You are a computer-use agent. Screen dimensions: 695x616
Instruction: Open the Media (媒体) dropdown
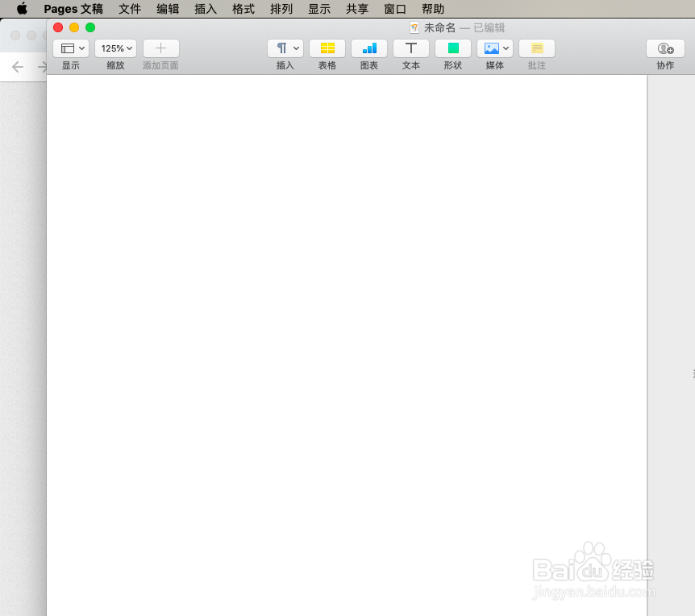[495, 48]
